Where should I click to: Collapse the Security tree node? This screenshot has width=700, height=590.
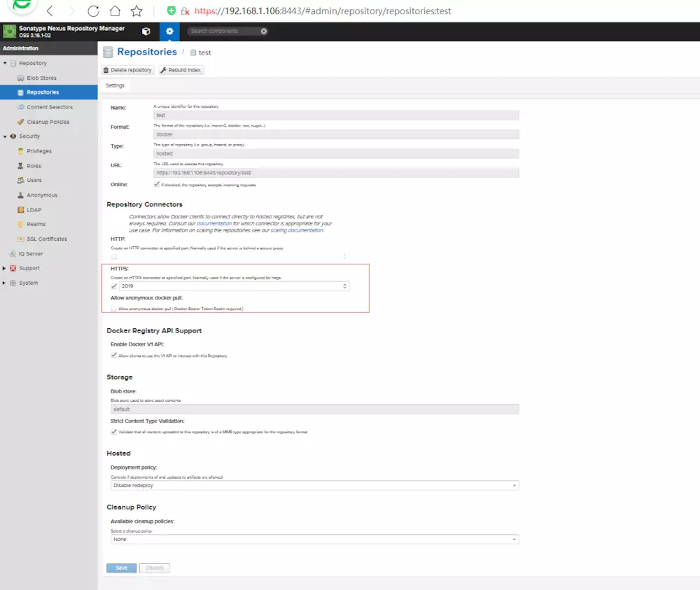click(x=5, y=136)
